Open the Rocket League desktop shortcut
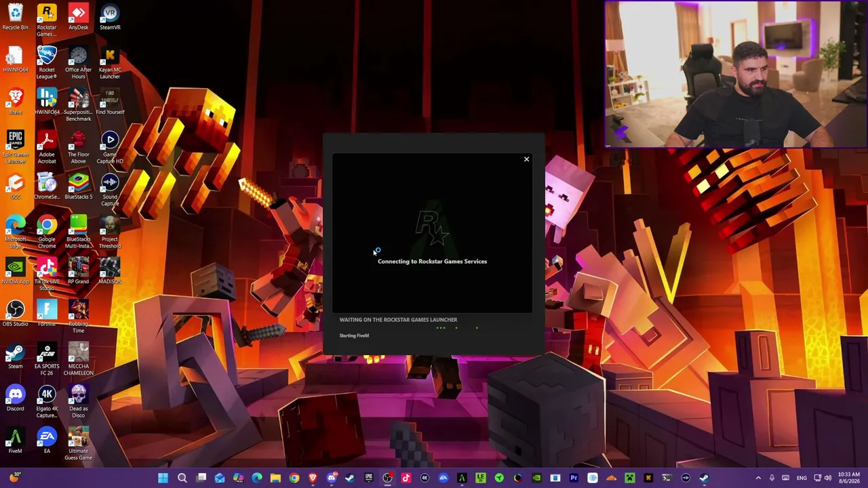 click(x=47, y=63)
